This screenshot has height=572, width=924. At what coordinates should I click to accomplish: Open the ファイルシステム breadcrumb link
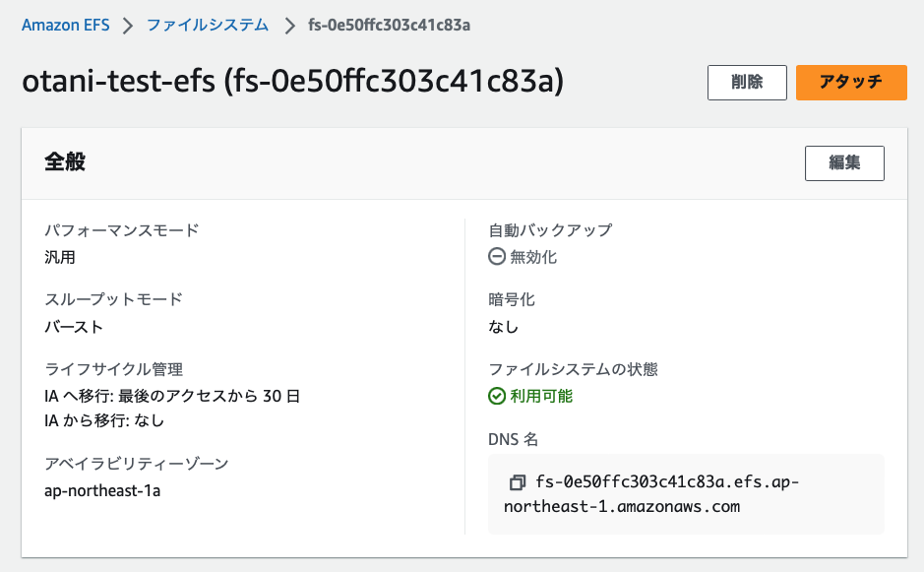(208, 25)
